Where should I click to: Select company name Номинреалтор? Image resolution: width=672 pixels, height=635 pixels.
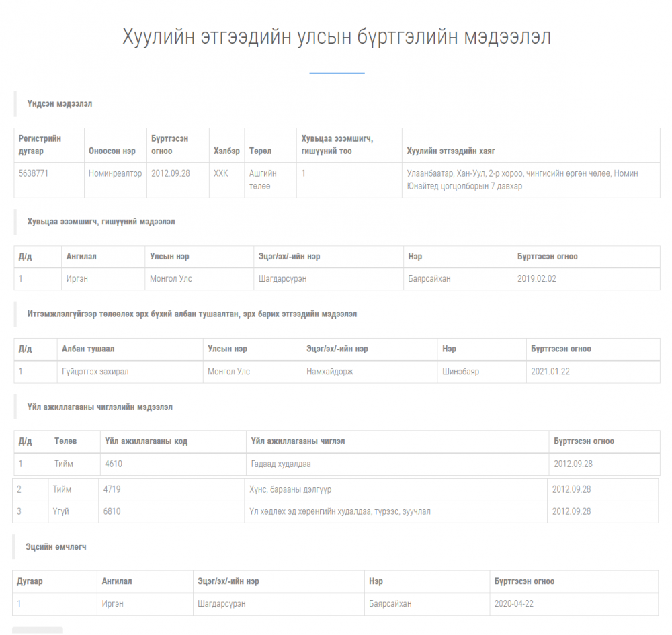115,173
